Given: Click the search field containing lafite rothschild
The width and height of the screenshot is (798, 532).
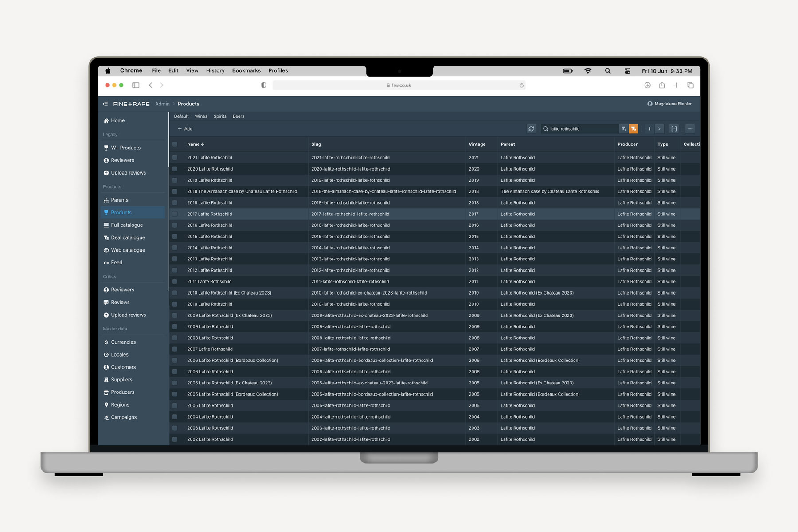Looking at the screenshot, I should [581, 129].
